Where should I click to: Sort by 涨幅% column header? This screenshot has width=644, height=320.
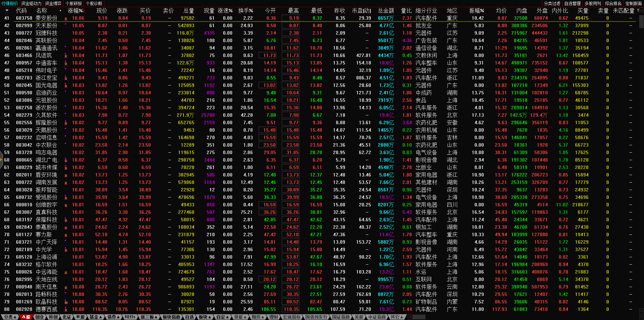pos(75,11)
